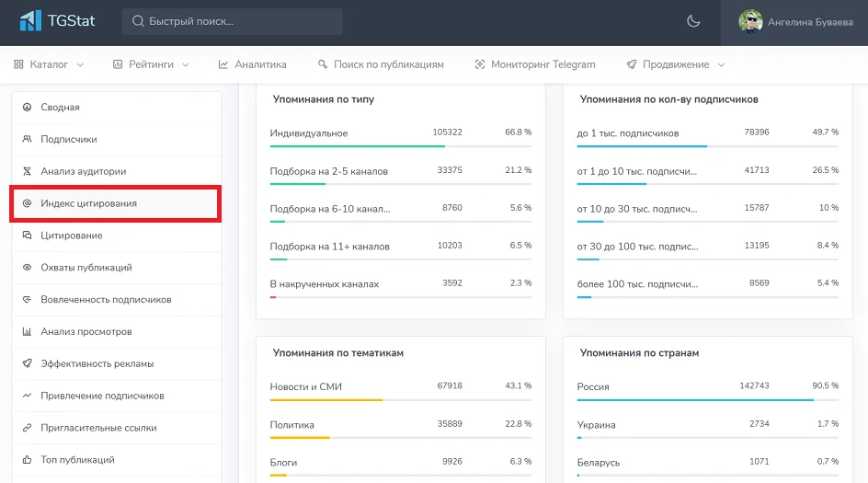Open Поиск по публикациям menu item
This screenshot has height=483, width=868.
pos(381,64)
